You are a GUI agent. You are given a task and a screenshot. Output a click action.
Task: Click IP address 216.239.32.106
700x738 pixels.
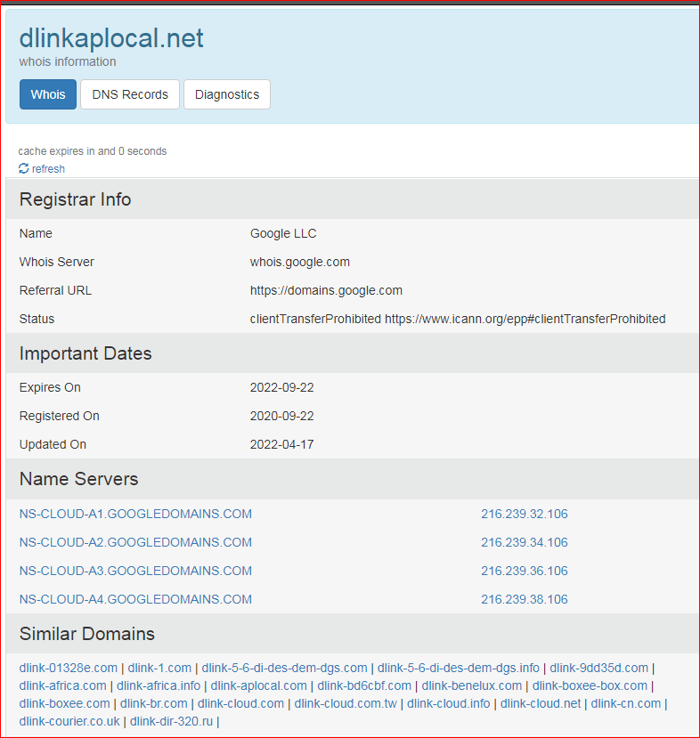click(525, 514)
